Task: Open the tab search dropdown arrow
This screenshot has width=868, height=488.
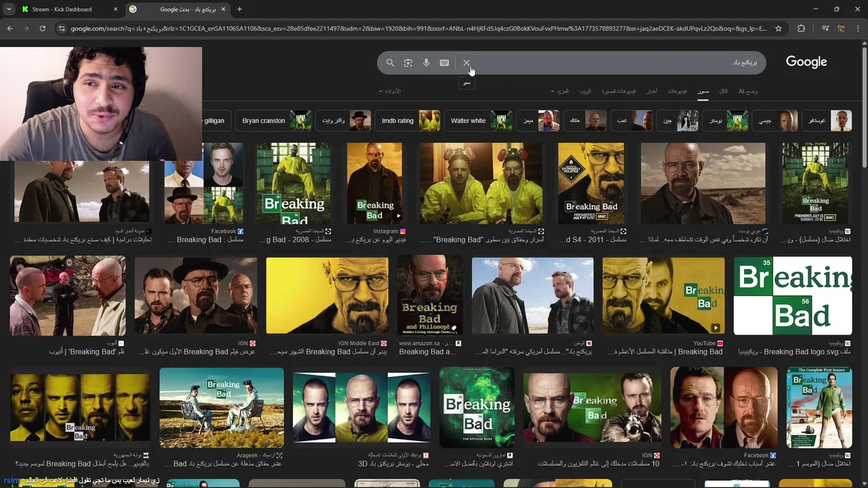Action: click(9, 9)
